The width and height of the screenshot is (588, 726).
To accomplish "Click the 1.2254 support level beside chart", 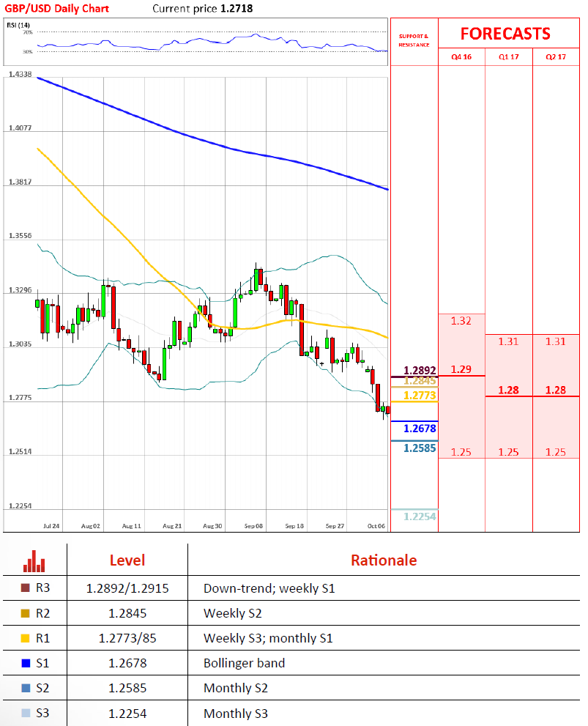I will [420, 516].
